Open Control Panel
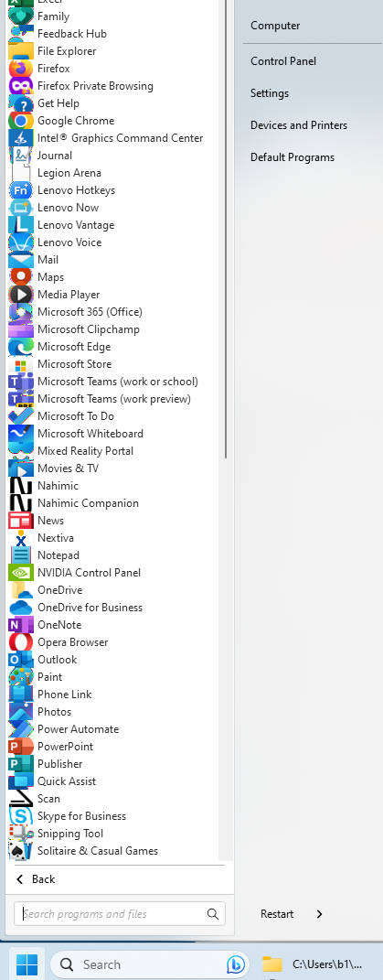Image resolution: width=383 pixels, height=980 pixels. 283,61
